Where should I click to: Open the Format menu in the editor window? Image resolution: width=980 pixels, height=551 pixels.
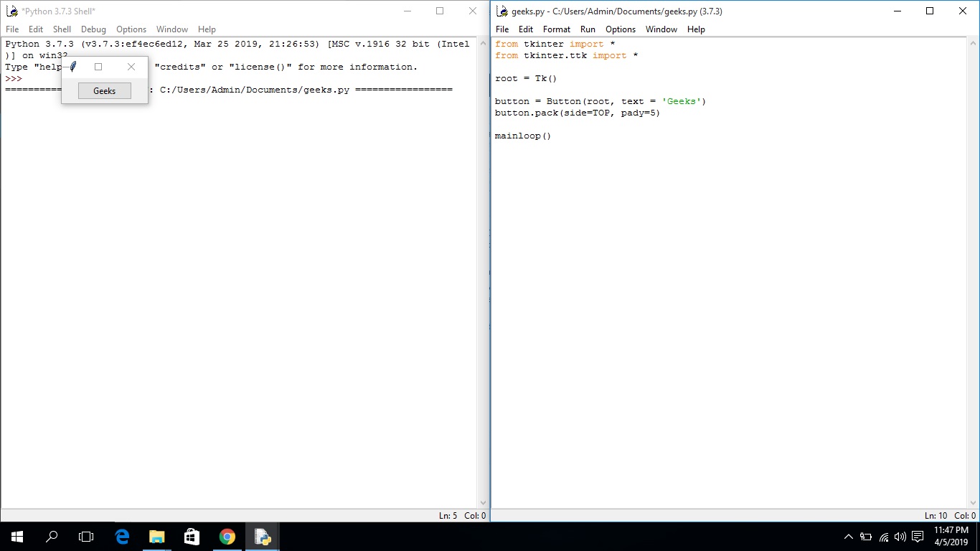pyautogui.click(x=557, y=29)
